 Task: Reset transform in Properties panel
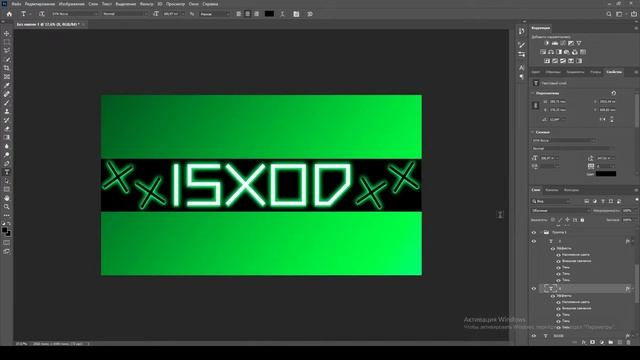click(x=613, y=93)
